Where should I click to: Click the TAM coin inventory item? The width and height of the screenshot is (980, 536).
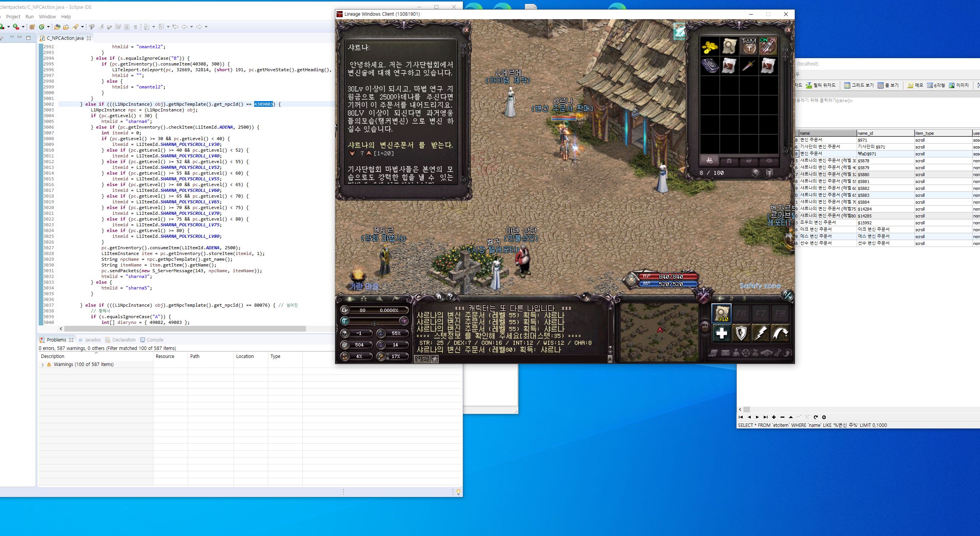749,47
